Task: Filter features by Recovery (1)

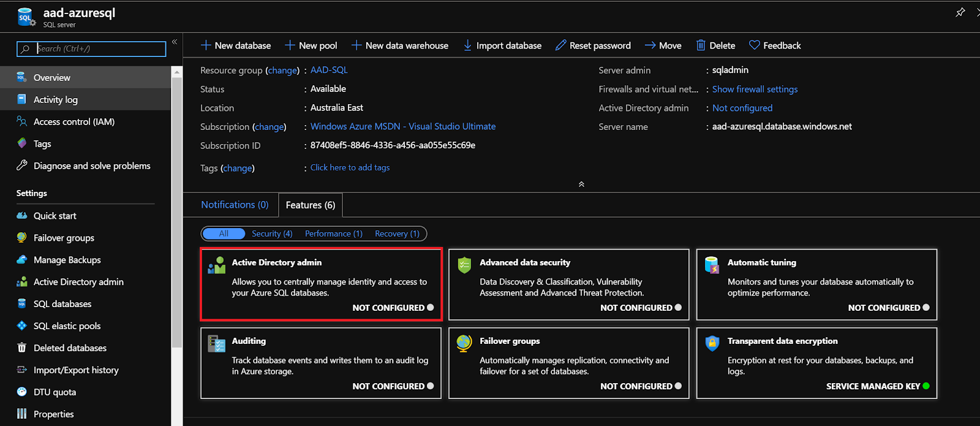Action: click(397, 234)
